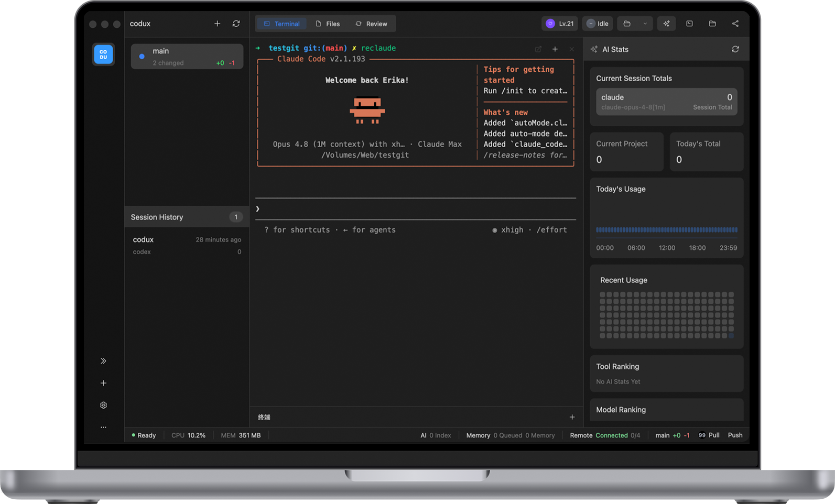Click main branch in the status bar

click(x=673, y=435)
